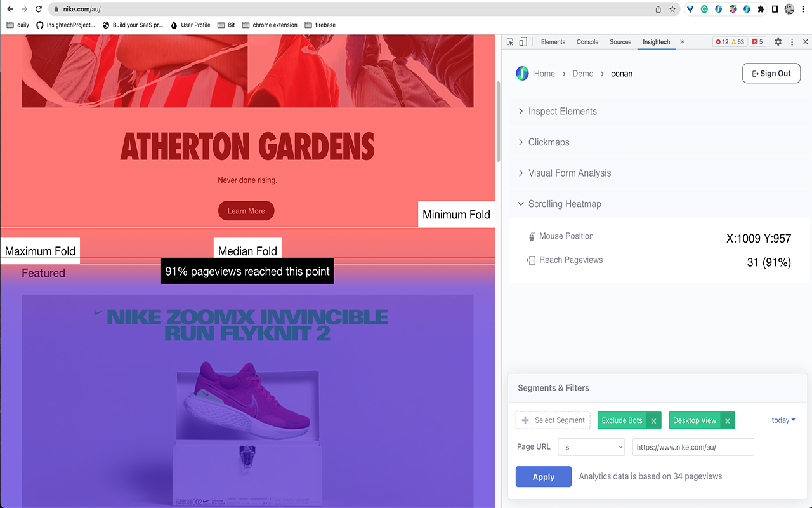812x508 pixels.
Task: Click the Insightech logo icon
Action: (x=522, y=73)
